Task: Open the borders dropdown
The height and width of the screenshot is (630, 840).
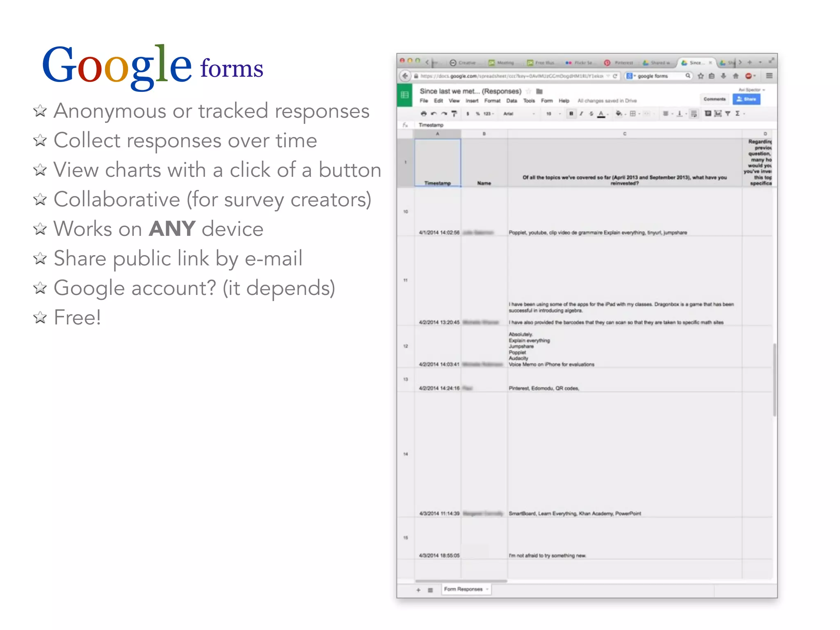Action: pos(635,114)
